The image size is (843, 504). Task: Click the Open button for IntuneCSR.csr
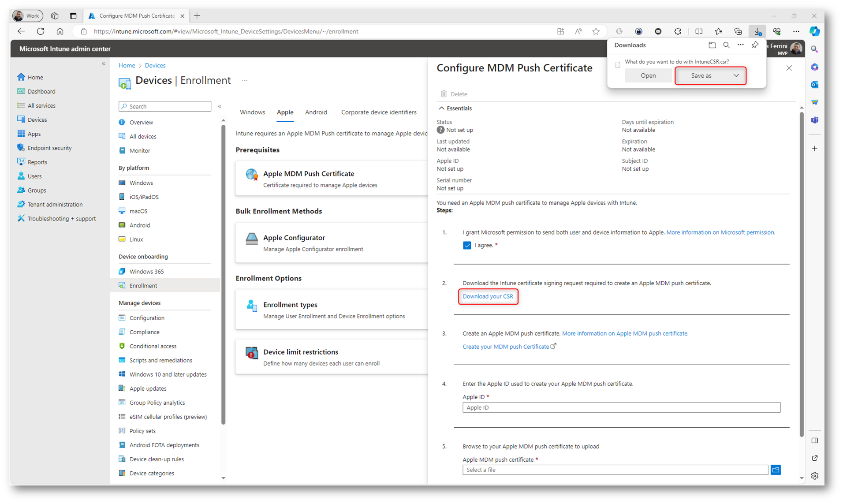coord(648,75)
